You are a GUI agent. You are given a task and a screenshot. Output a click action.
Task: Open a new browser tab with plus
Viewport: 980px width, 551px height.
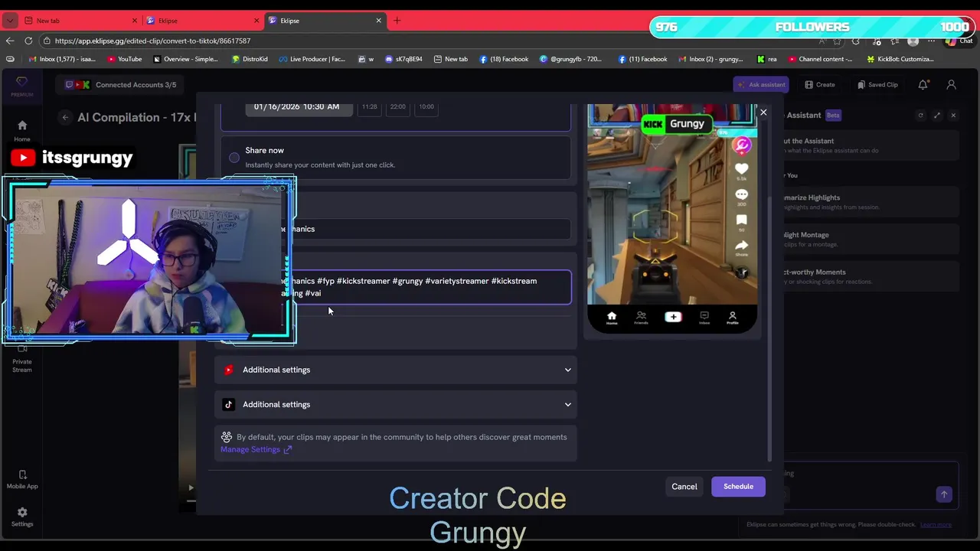pos(397,21)
